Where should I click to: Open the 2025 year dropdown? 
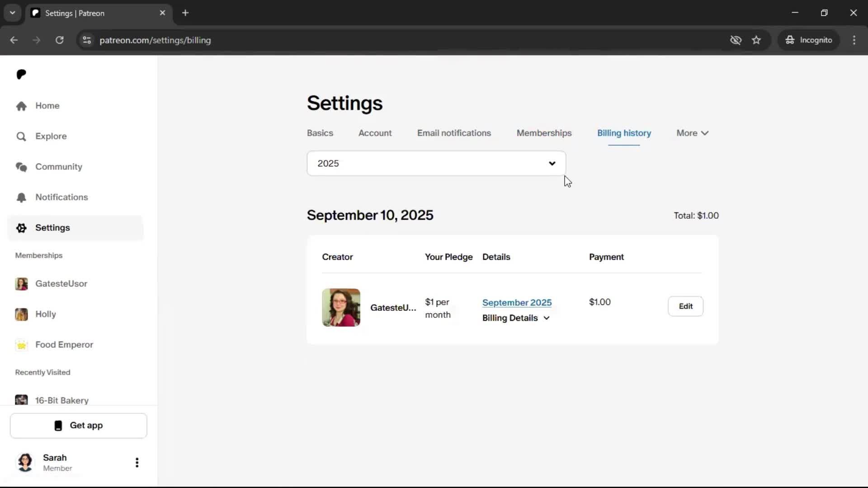coord(436,164)
